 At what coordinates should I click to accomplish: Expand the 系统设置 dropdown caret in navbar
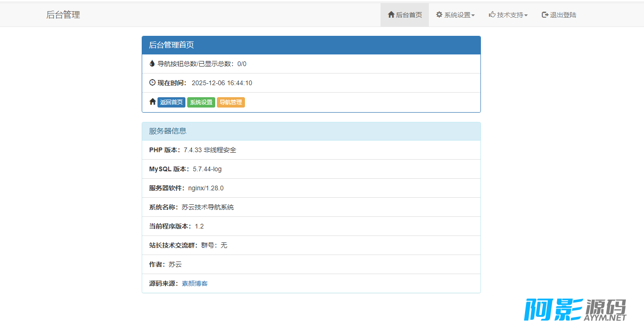click(473, 15)
